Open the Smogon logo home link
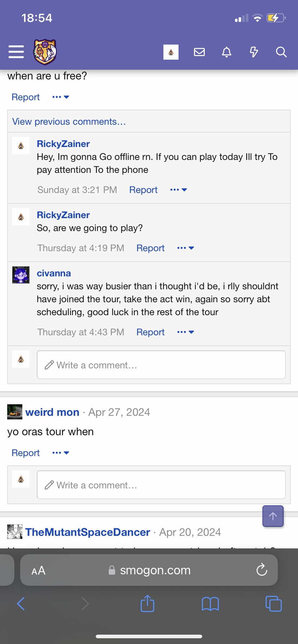This screenshot has height=644, width=298. coord(45,52)
